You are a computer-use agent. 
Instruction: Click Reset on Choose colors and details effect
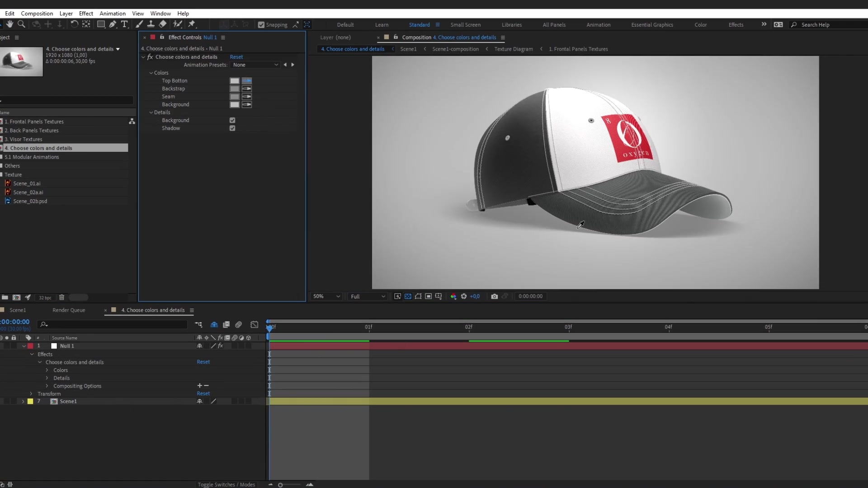[x=236, y=56]
